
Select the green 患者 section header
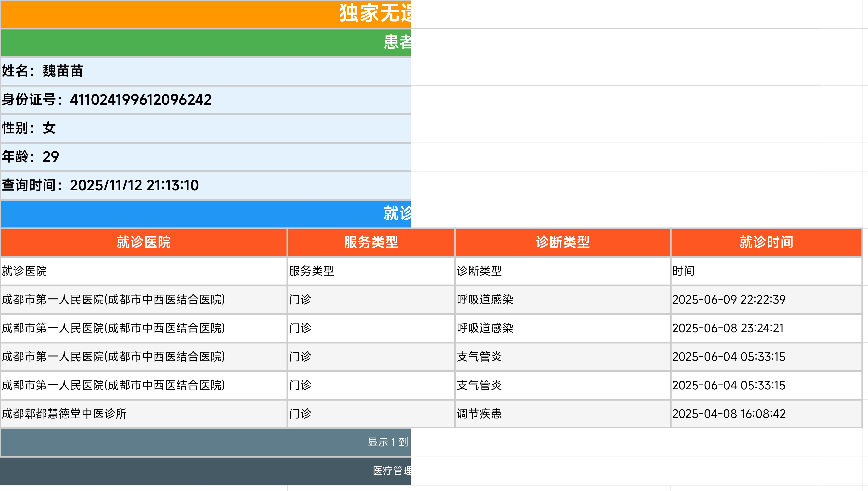[x=205, y=43]
